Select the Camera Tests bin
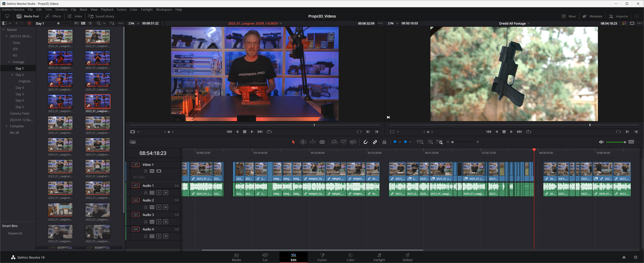Image resolution: width=644 pixels, height=263 pixels. (19, 113)
